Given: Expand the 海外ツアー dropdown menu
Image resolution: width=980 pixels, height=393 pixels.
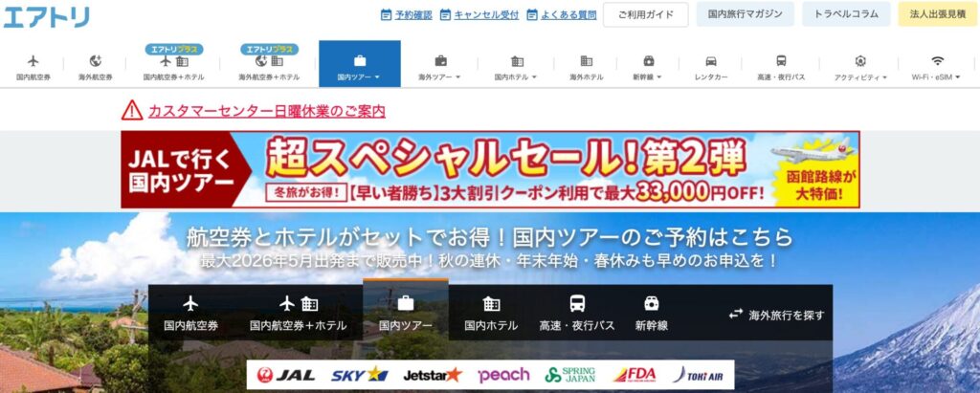Looking at the screenshot, I should [x=440, y=76].
